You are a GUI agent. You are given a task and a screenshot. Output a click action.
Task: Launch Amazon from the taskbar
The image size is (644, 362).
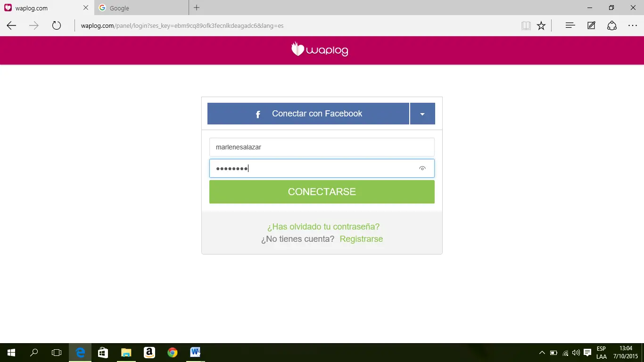pyautogui.click(x=149, y=353)
